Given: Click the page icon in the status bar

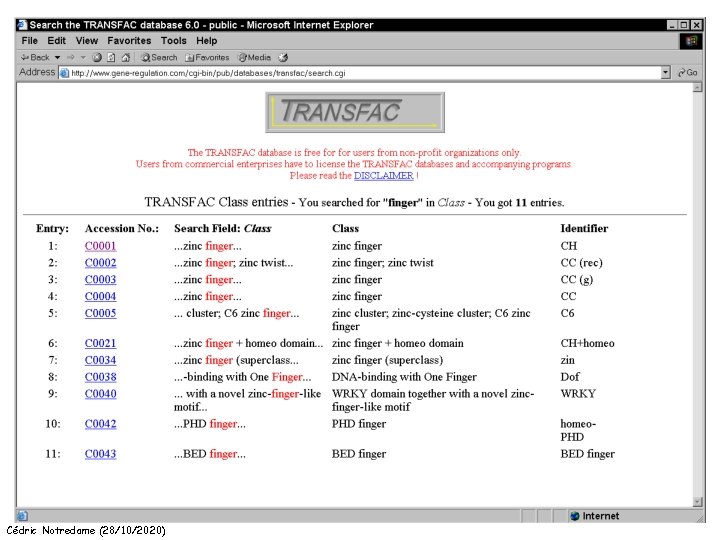Looking at the screenshot, I should [x=22, y=516].
